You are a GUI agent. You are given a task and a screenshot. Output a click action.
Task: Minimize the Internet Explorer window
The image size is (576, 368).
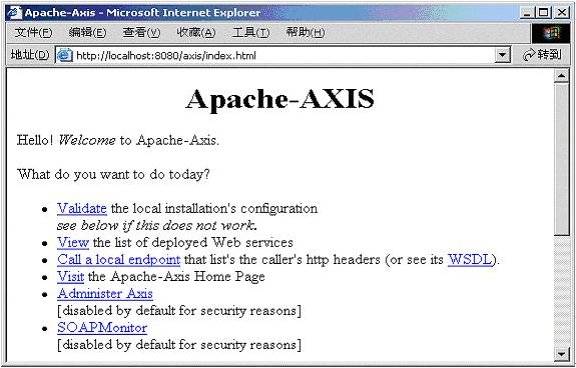pyautogui.click(x=527, y=13)
